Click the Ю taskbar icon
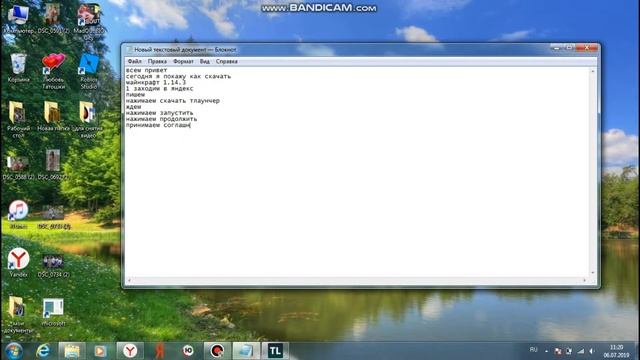 click(x=188, y=351)
